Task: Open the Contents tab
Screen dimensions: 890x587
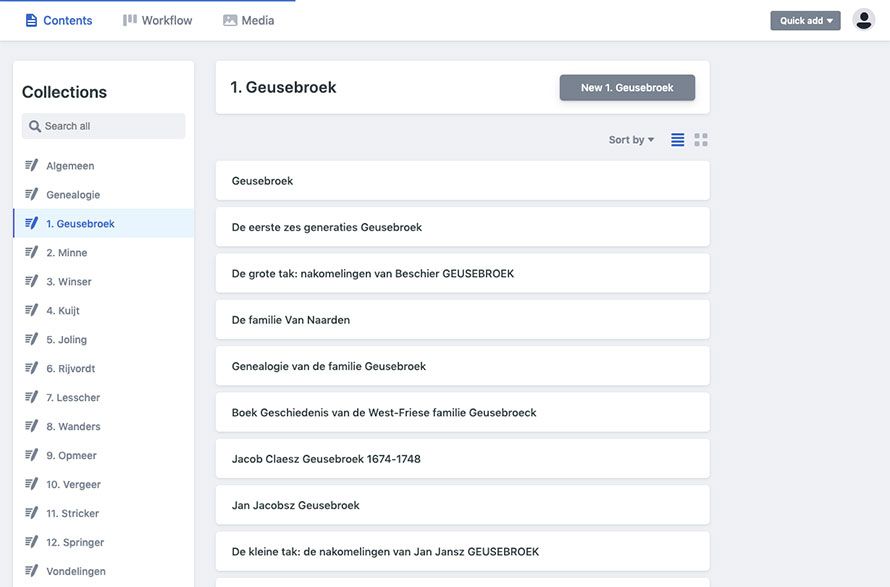Action: [x=59, y=20]
